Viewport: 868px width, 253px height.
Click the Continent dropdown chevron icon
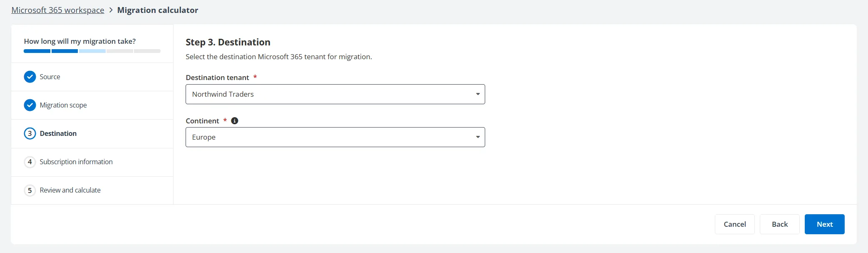(x=478, y=137)
